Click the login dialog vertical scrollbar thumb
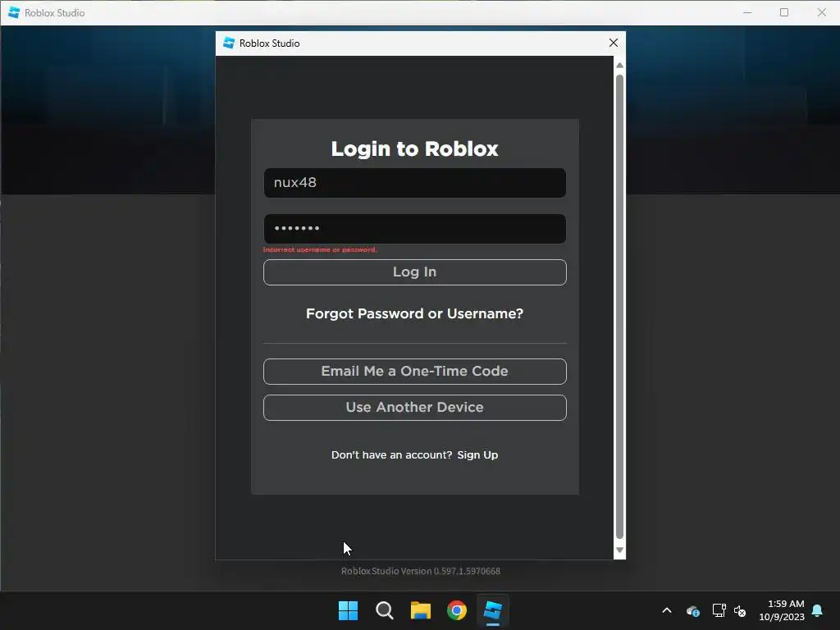 [x=619, y=307]
